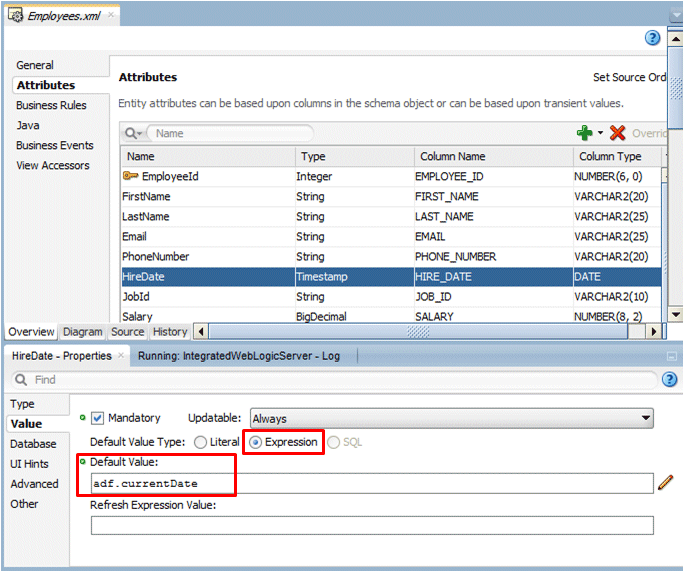Select the SQL default value type

[333, 442]
